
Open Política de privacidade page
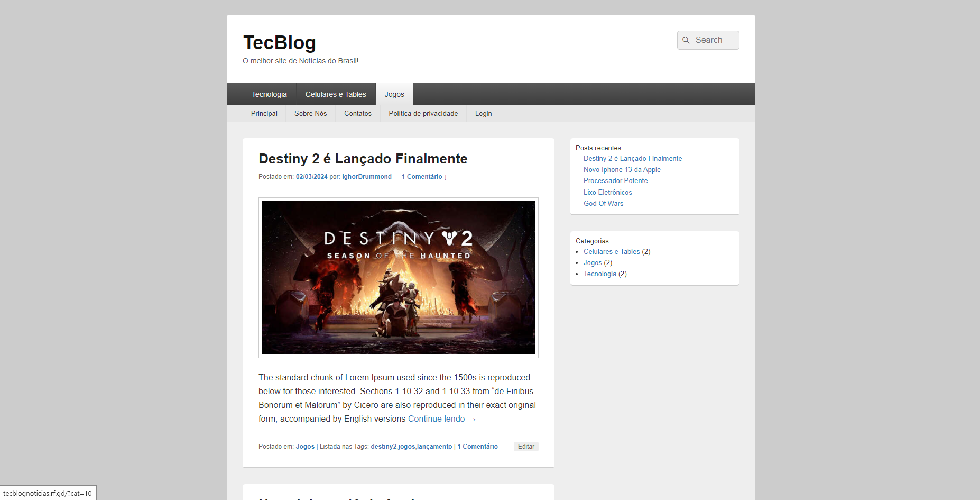(x=423, y=114)
